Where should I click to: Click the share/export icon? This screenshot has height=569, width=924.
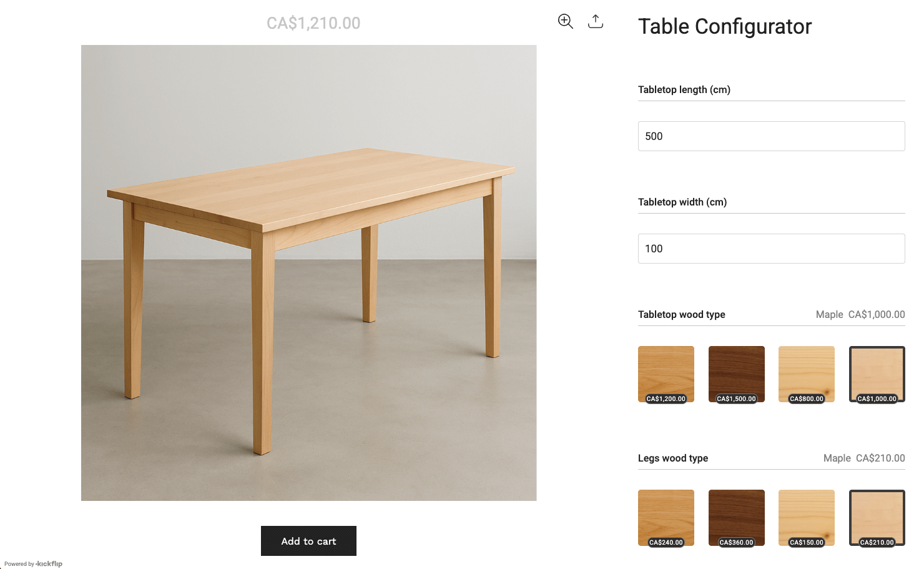coord(596,21)
